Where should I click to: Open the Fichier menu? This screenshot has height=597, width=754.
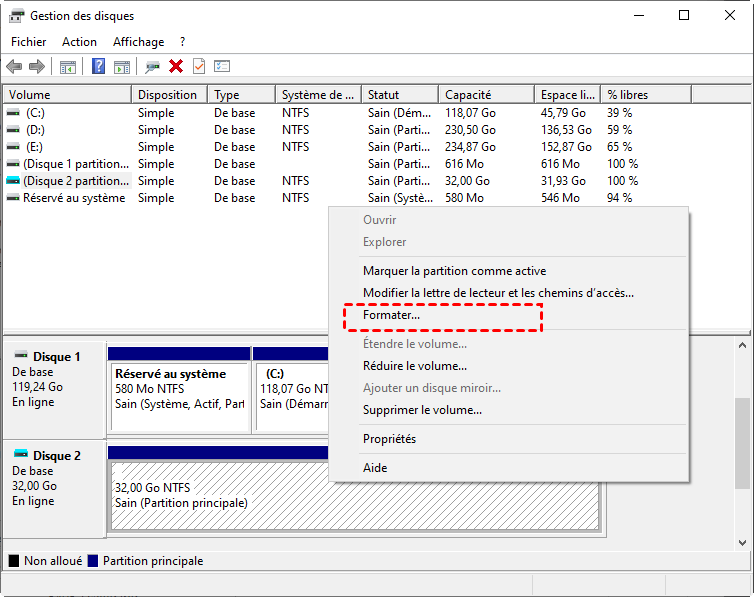pos(29,42)
